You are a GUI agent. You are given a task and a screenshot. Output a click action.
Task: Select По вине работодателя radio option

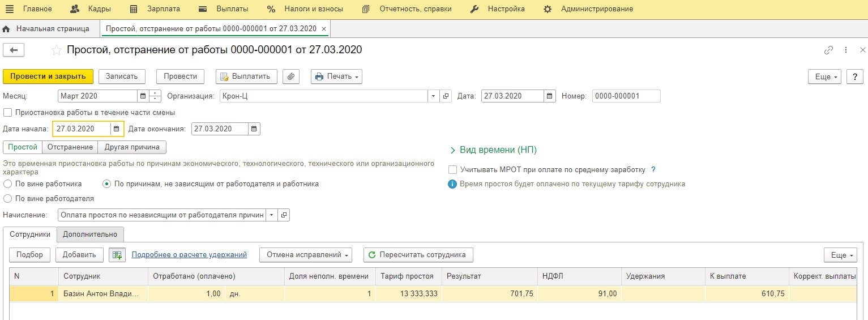pos(7,199)
